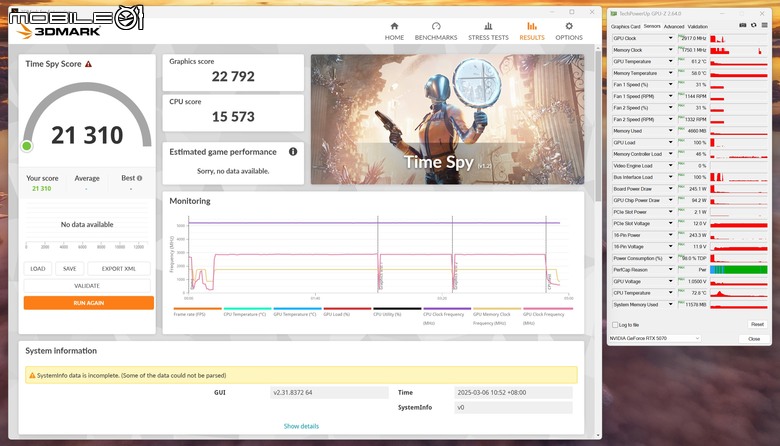Click the orange RUN AGAIN button

pos(89,303)
